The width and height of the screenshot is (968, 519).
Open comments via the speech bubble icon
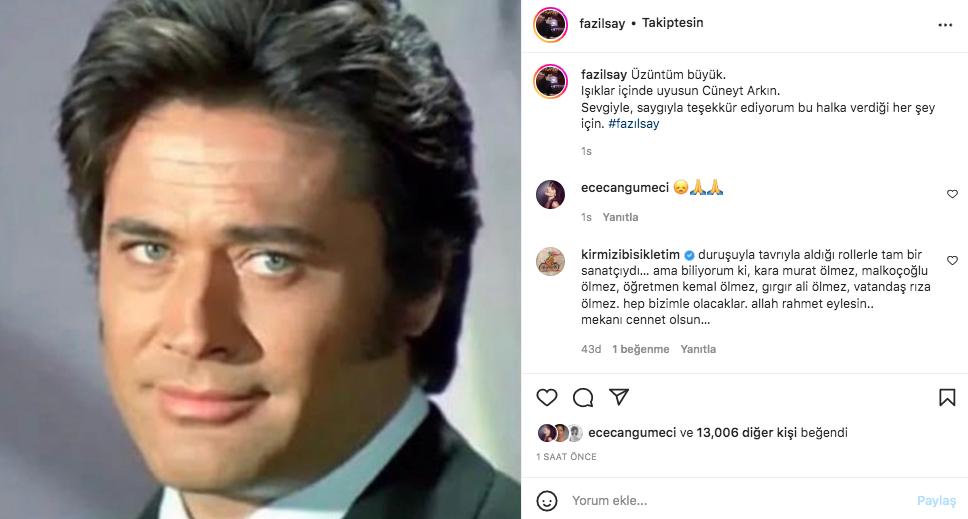(583, 397)
